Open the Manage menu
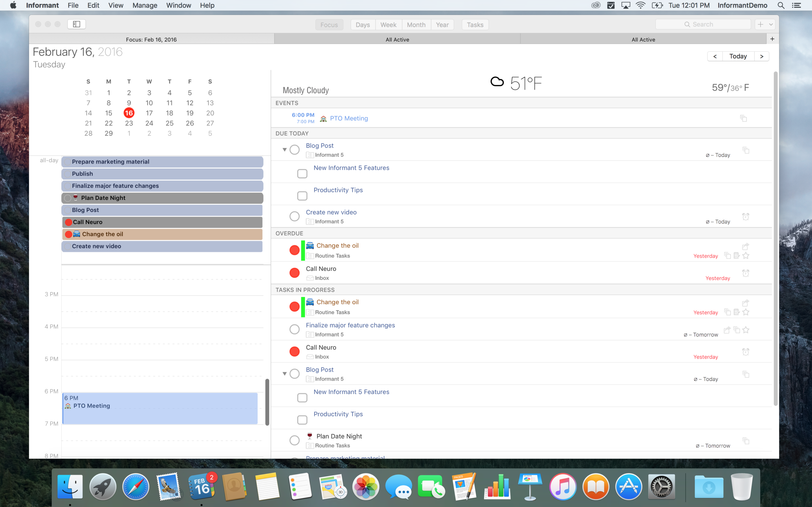The height and width of the screenshot is (507, 812). [145, 5]
